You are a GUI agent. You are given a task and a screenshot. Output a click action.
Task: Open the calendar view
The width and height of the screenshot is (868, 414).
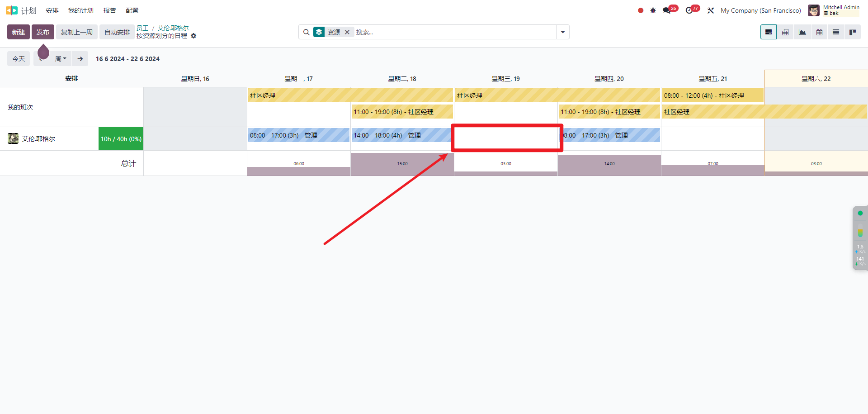coord(819,32)
